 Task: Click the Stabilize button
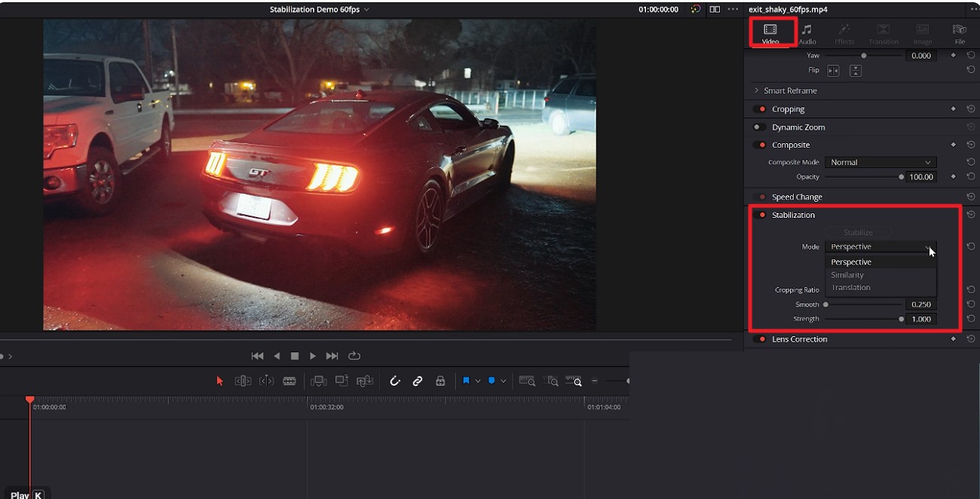pyautogui.click(x=859, y=231)
